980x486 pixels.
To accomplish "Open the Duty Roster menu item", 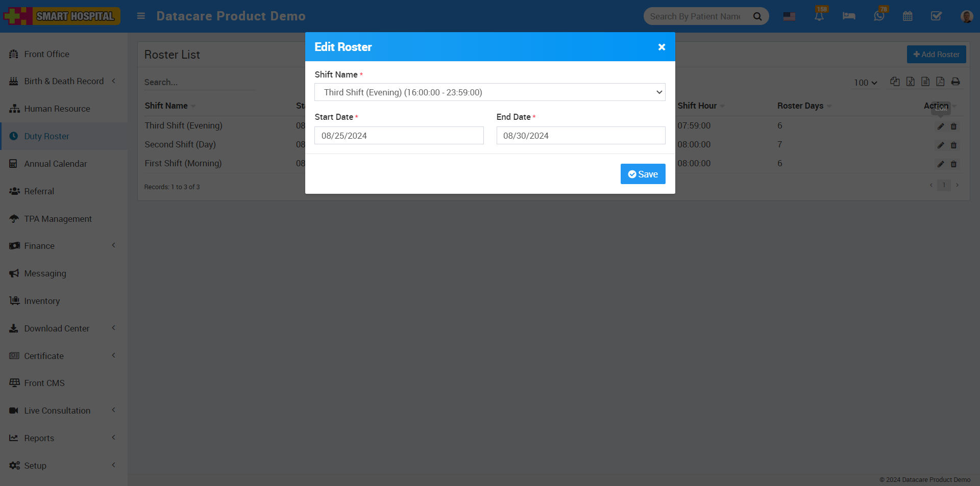I will click(x=47, y=136).
